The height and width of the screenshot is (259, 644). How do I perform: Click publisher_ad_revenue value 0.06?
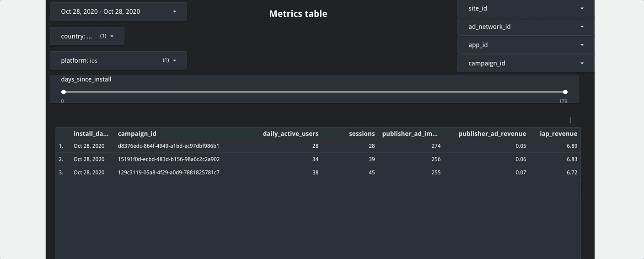pos(521,159)
